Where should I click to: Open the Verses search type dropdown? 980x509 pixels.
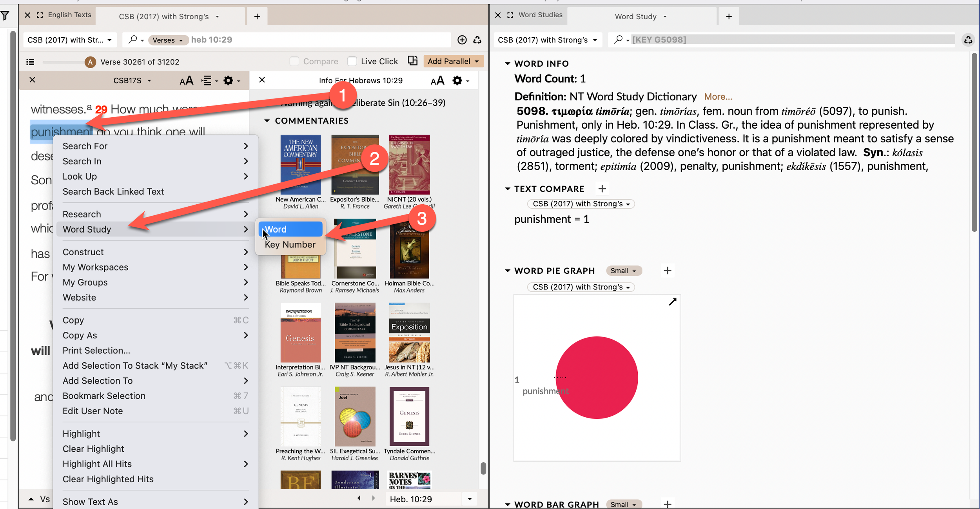point(168,40)
